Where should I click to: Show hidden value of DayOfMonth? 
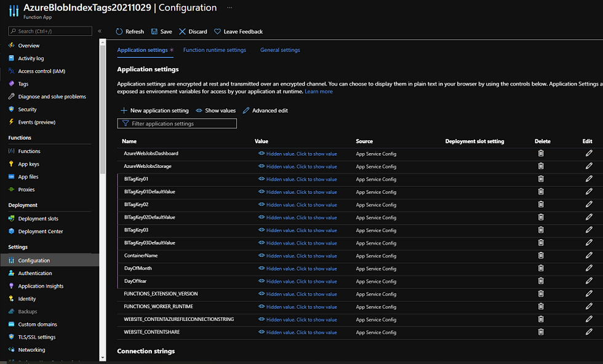(x=298, y=269)
